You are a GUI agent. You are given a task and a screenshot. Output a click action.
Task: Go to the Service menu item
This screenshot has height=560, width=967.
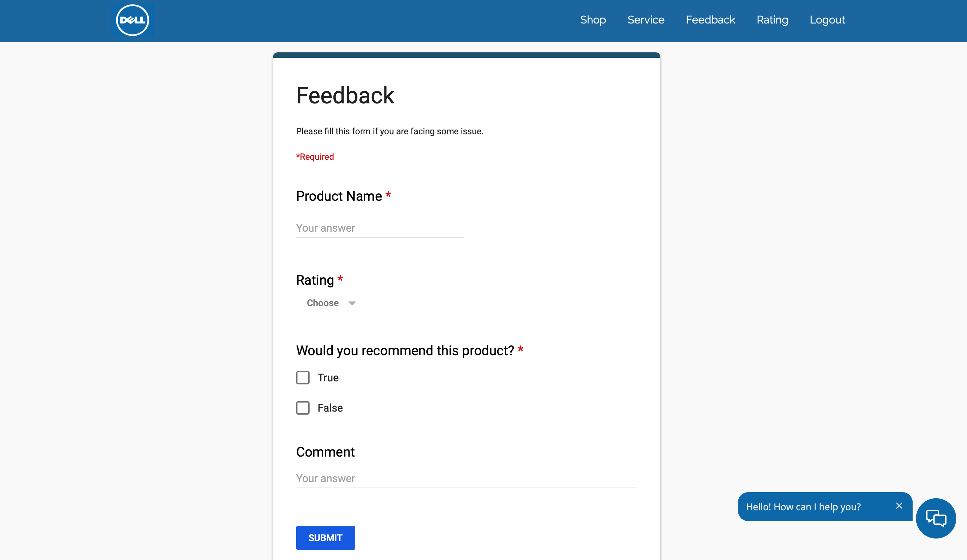[645, 20]
